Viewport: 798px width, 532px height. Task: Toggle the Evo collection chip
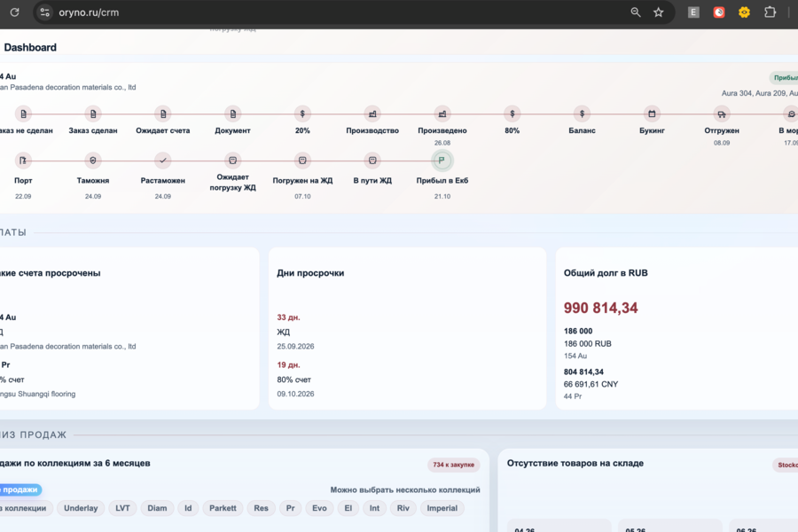319,508
